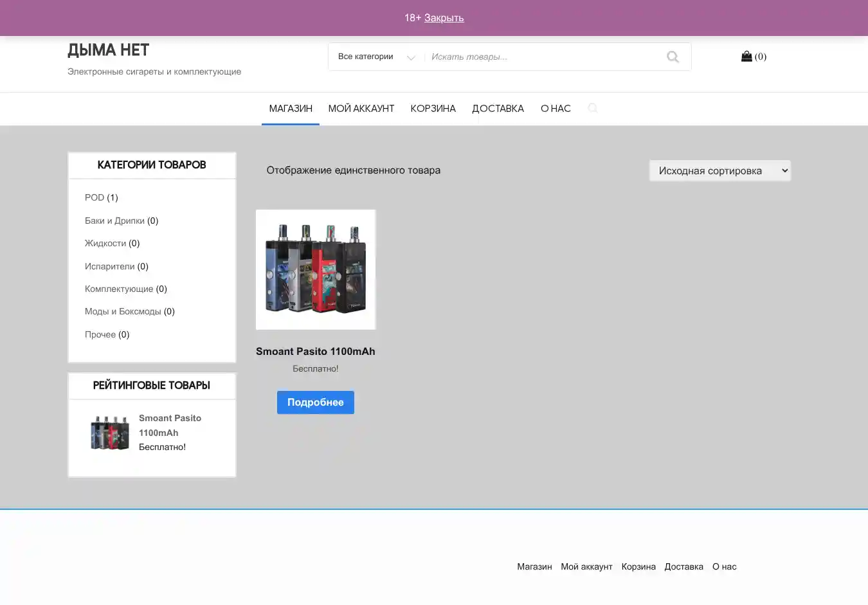Select 'КОРЗИНА' in the navigation bar
The width and height of the screenshot is (868, 605).
click(x=433, y=109)
